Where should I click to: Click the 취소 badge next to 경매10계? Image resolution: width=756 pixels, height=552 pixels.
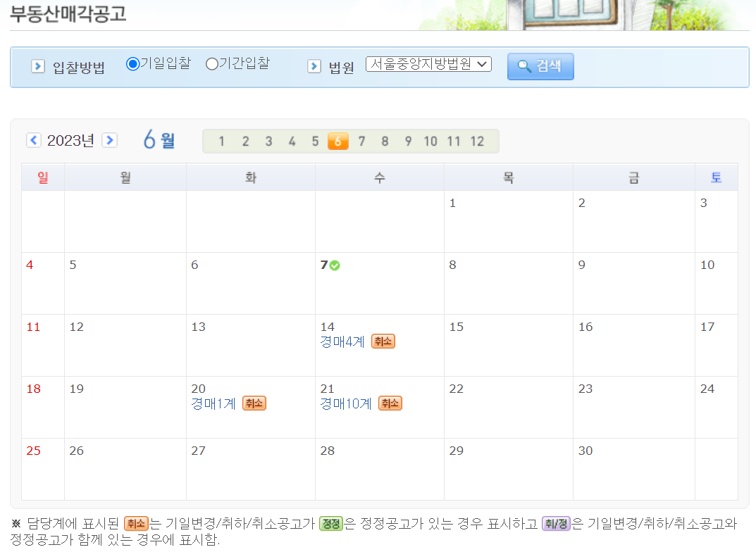pos(392,403)
